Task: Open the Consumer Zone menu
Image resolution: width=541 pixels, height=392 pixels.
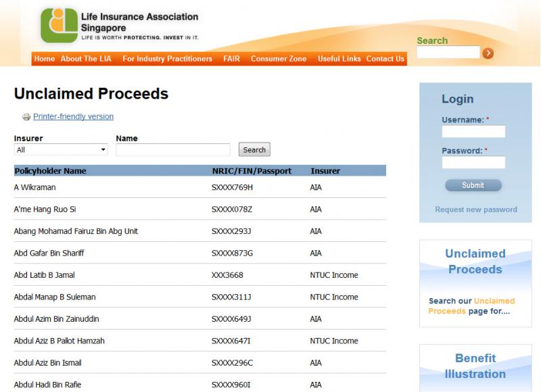Action: click(x=279, y=59)
